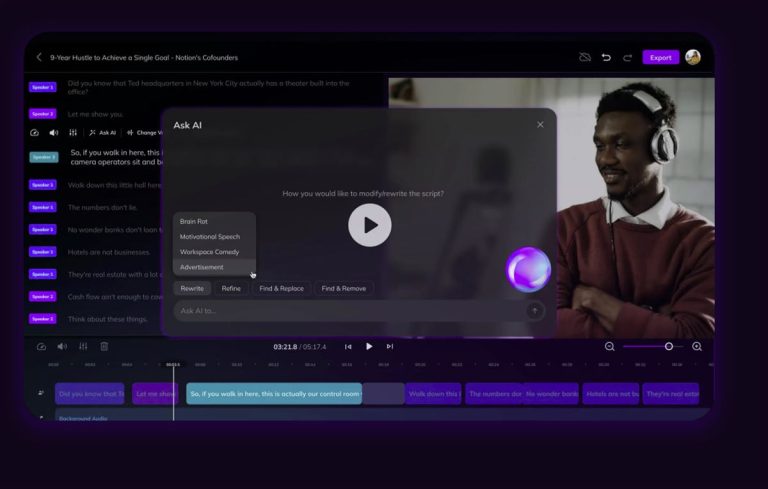
Task: Click the timeline zoom slider handle
Action: (x=669, y=346)
